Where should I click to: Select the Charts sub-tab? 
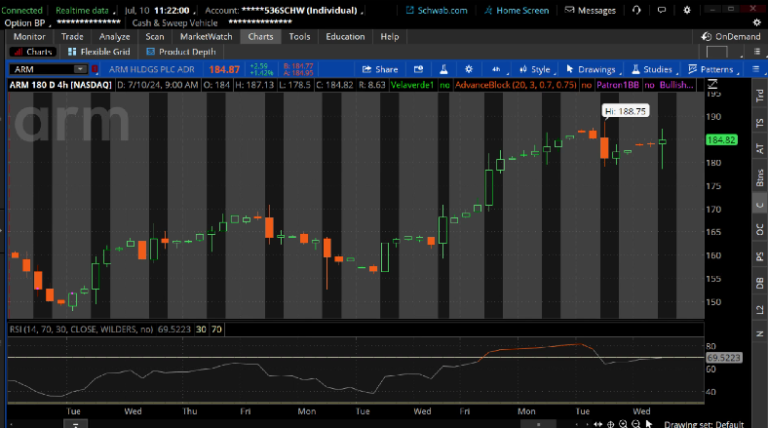(33, 52)
